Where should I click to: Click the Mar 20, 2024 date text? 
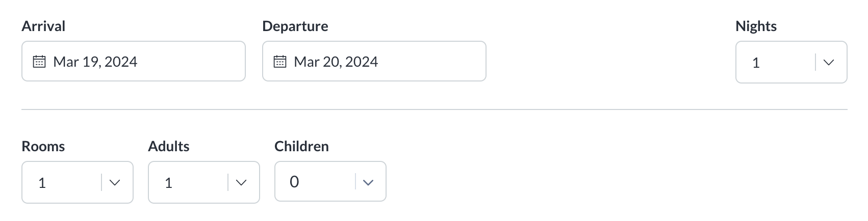[336, 62]
